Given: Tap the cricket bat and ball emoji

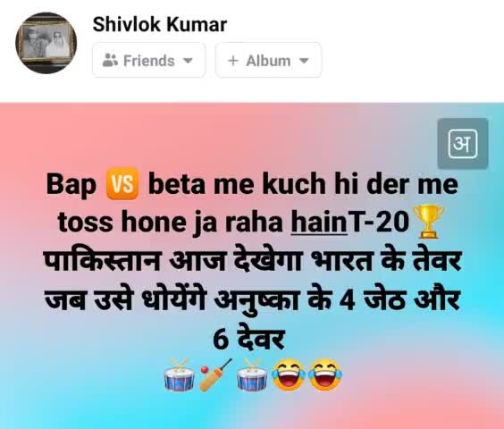Looking at the screenshot, I should (x=215, y=375).
